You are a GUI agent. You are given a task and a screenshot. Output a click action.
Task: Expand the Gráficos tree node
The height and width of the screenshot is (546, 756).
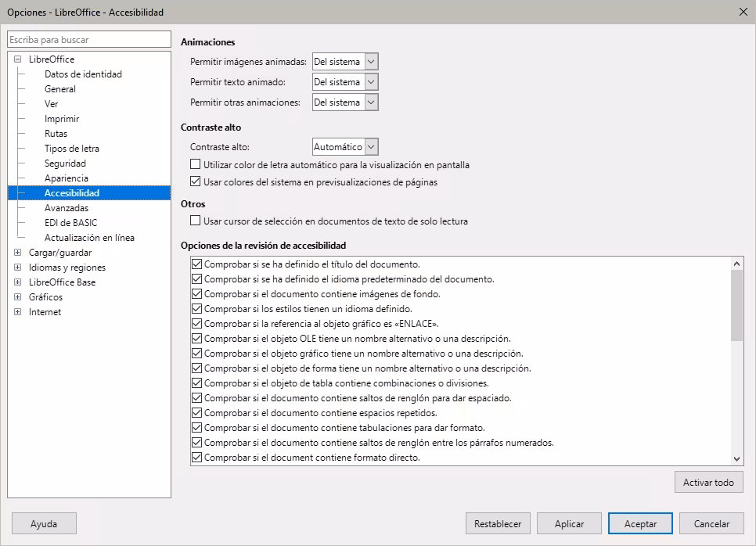tap(18, 296)
